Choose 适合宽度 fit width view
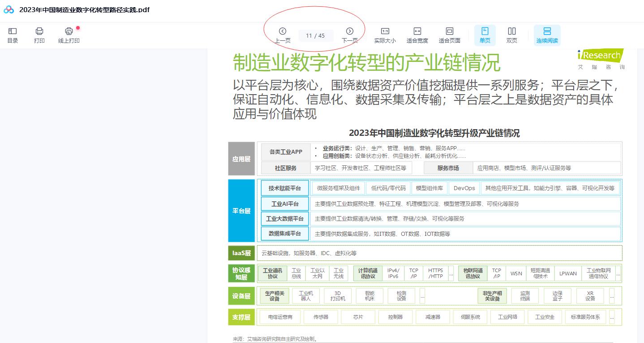 [417, 35]
